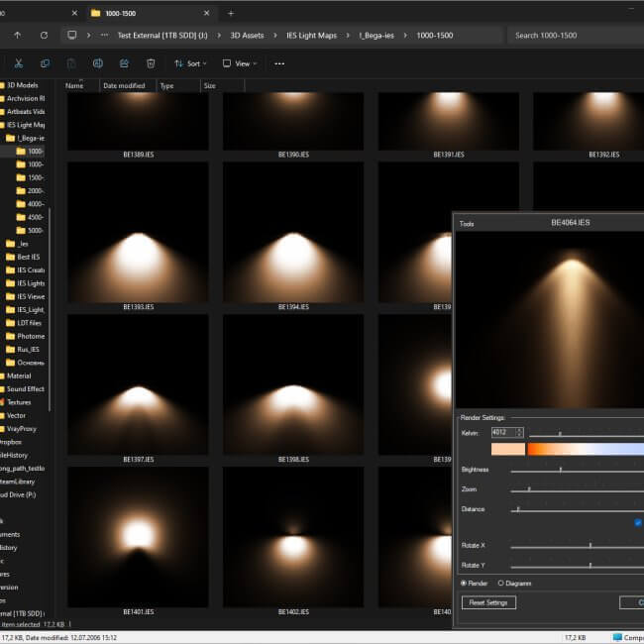Image resolution: width=644 pixels, height=644 pixels.
Task: Open the View dropdown
Action: pos(239,63)
